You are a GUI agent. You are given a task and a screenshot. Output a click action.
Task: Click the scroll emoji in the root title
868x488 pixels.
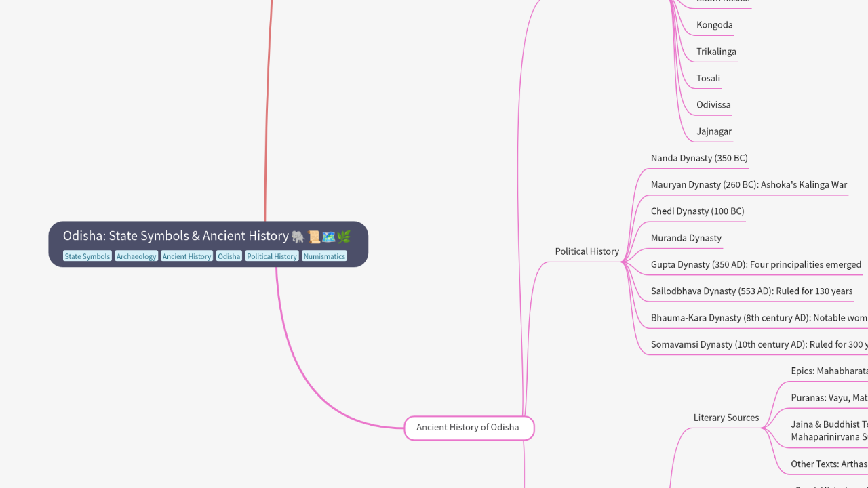tap(314, 237)
